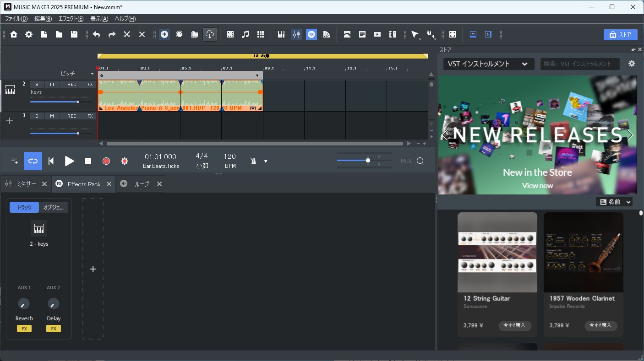644x361 pixels.
Task: Open the mixer icon in toolbar
Action: pos(296,34)
